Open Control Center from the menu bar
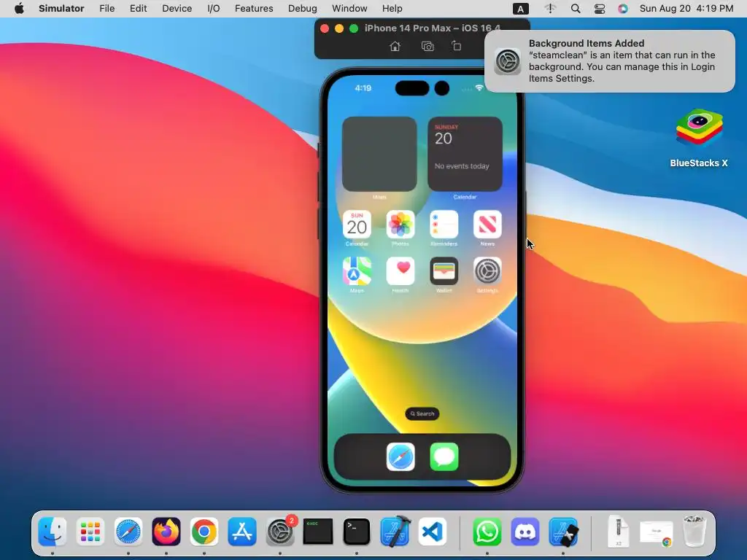This screenshot has height=560, width=747. [600, 9]
